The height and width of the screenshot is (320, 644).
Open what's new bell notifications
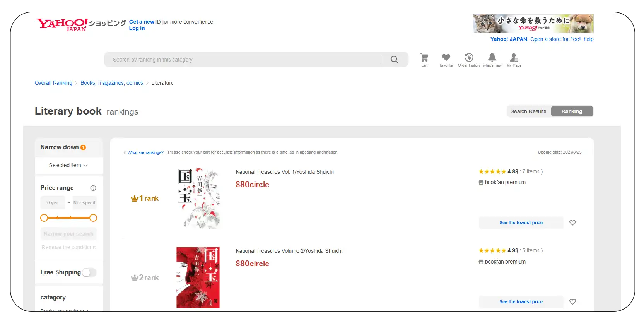point(492,59)
